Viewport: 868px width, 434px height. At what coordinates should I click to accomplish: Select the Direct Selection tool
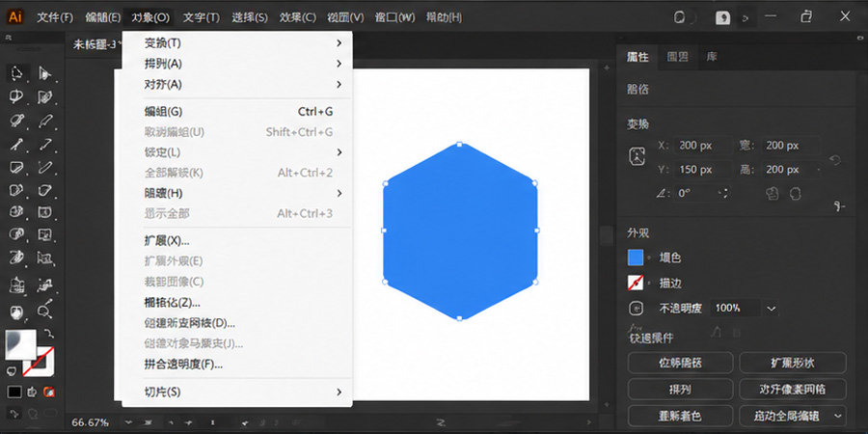[44, 73]
